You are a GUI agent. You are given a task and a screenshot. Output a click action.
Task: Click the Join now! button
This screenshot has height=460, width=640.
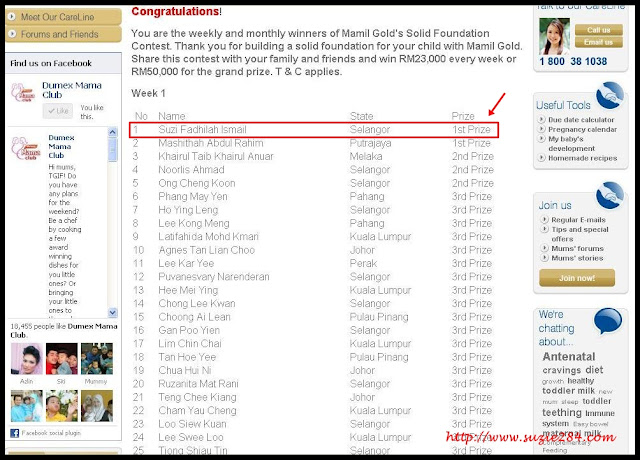coord(577,278)
